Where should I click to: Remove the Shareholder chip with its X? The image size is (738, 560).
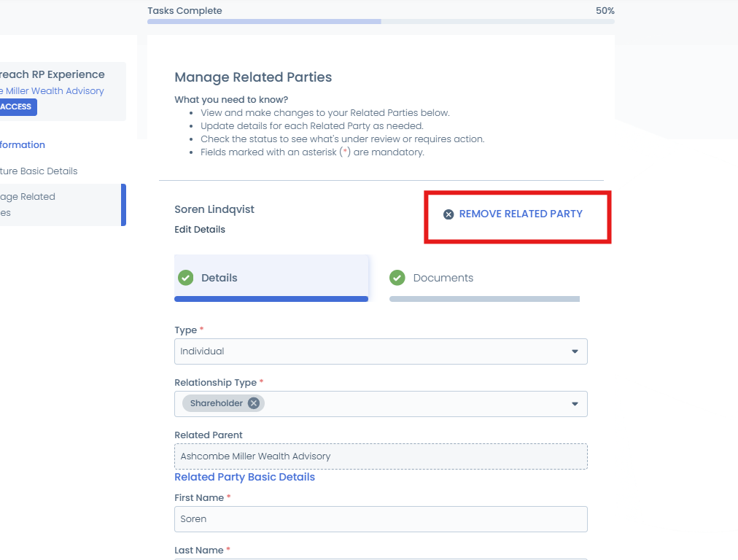(254, 403)
